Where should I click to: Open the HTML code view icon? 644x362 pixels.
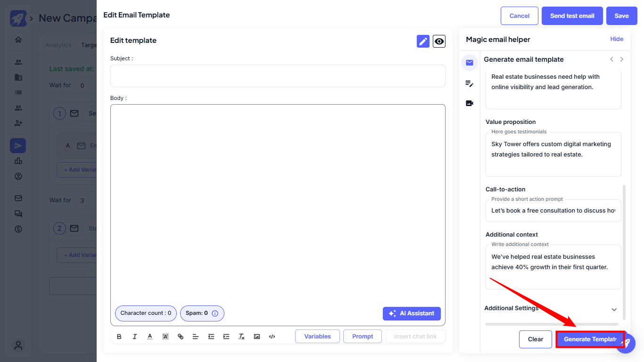click(272, 337)
